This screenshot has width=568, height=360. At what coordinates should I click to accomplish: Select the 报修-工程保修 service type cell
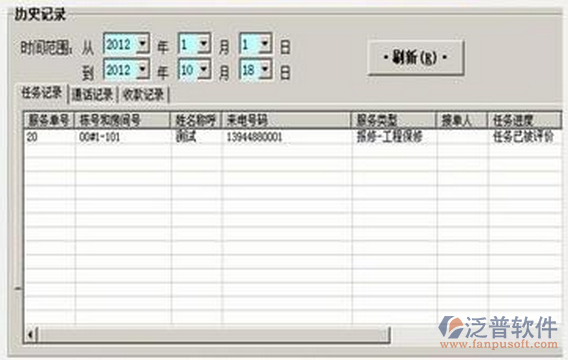pos(394,137)
